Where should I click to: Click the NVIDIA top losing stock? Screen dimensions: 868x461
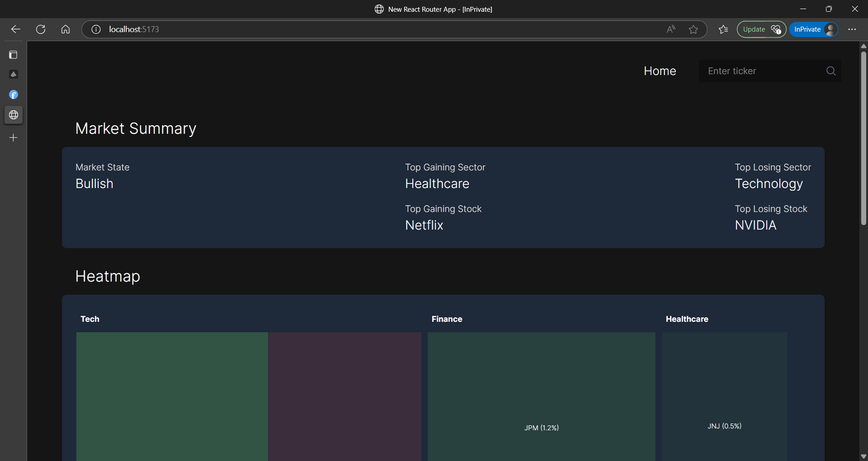(x=755, y=225)
